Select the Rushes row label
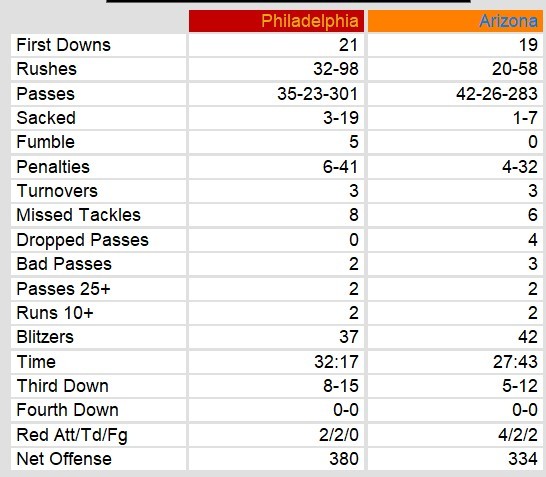Image resolution: width=546 pixels, height=477 pixels. [x=46, y=69]
